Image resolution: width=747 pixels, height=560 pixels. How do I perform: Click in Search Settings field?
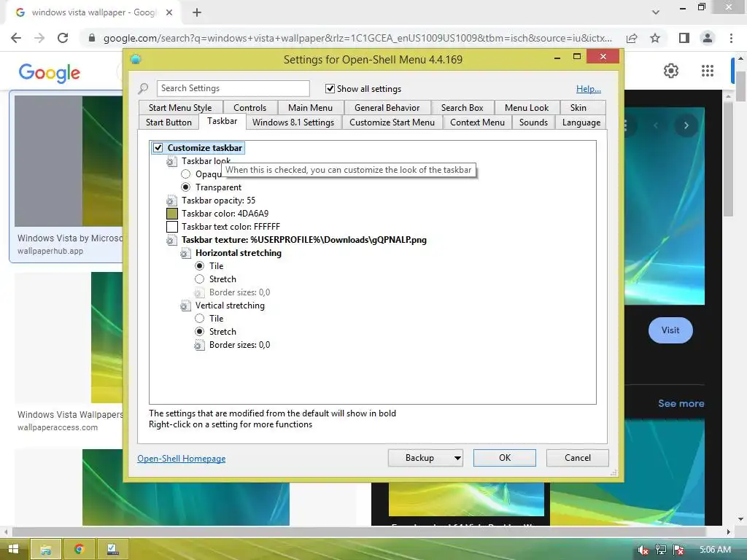[x=233, y=88]
